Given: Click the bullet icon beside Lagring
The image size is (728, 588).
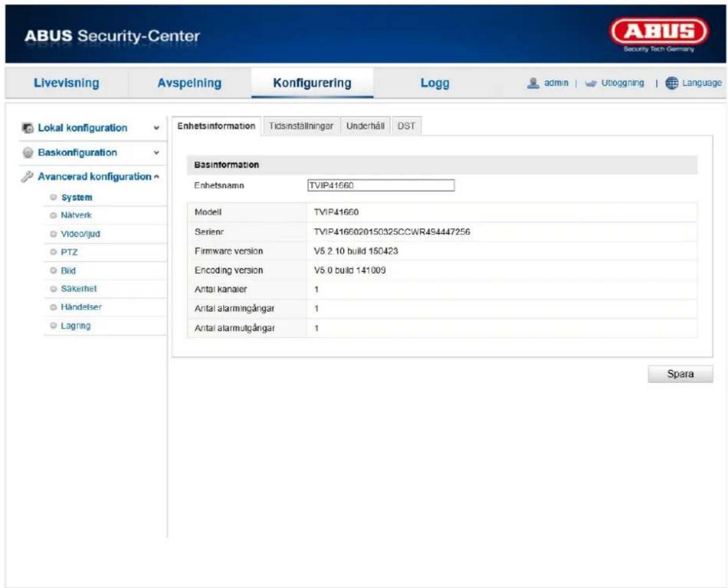Looking at the screenshot, I should coord(53,325).
